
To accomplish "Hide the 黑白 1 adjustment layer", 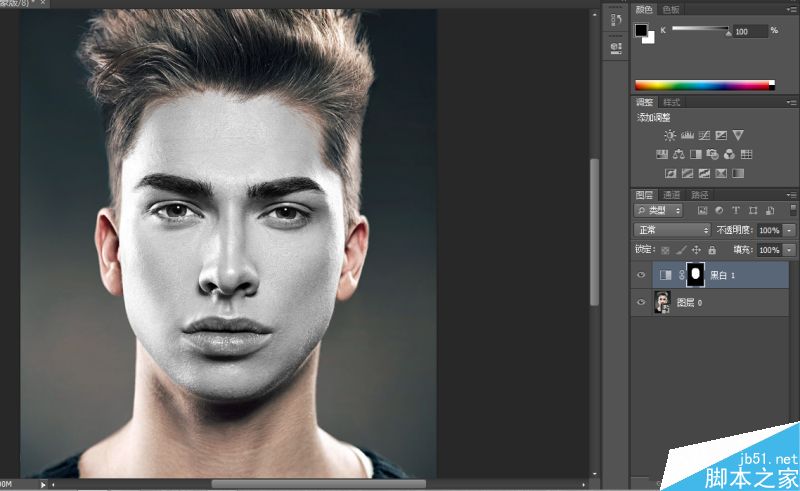I will tap(641, 275).
